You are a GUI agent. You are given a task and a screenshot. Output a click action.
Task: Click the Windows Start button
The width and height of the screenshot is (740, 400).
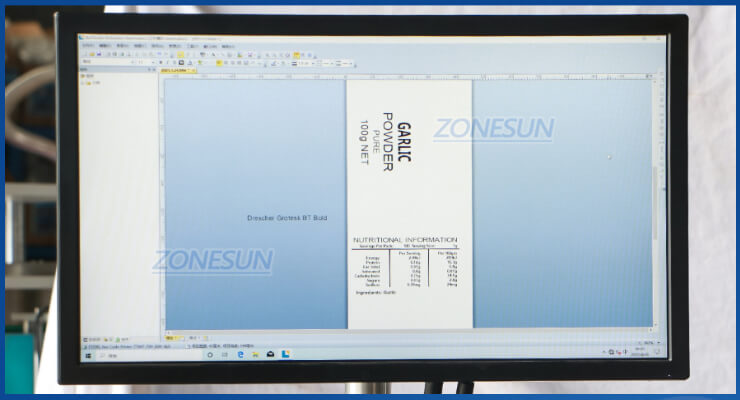pyautogui.click(x=87, y=355)
